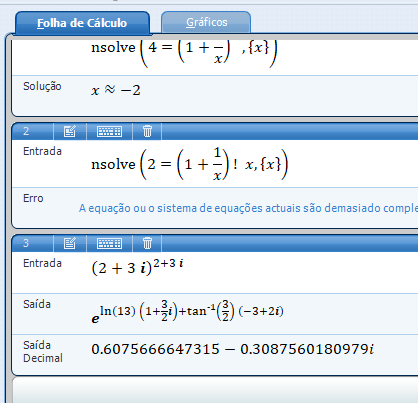The height and width of the screenshot is (403, 418).
Task: Open keyboard input icon for entry 3
Action: click(109, 243)
